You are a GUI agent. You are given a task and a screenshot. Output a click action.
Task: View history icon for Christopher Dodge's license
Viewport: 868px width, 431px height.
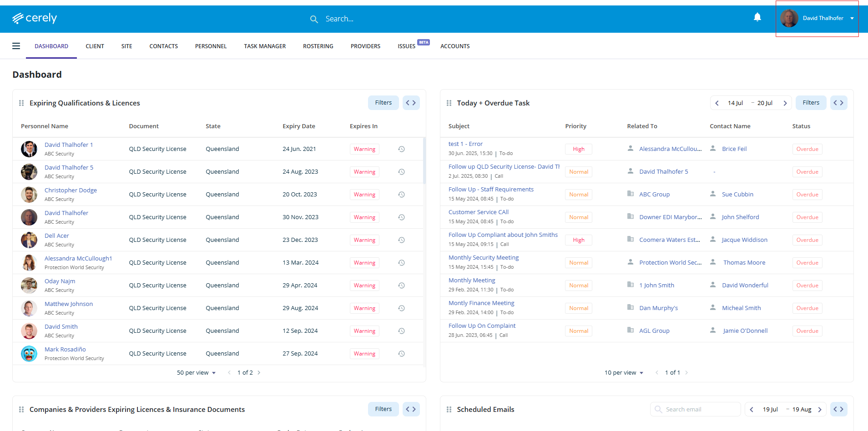point(402,195)
